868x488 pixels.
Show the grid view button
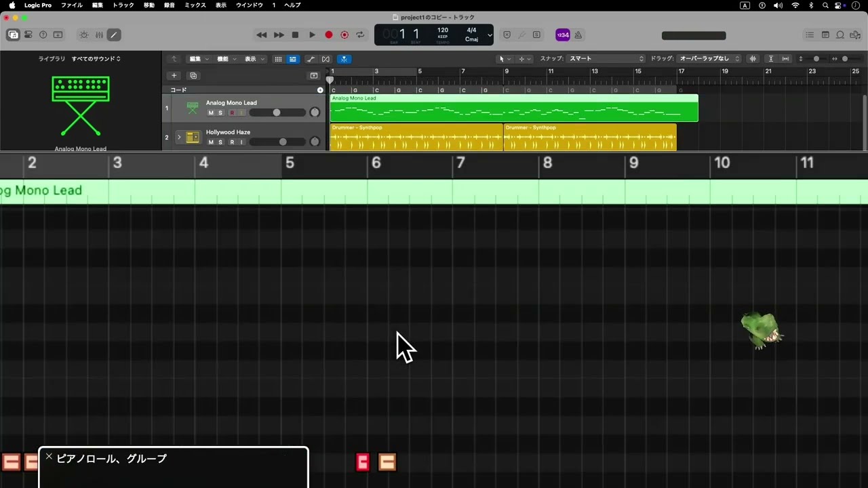point(278,59)
